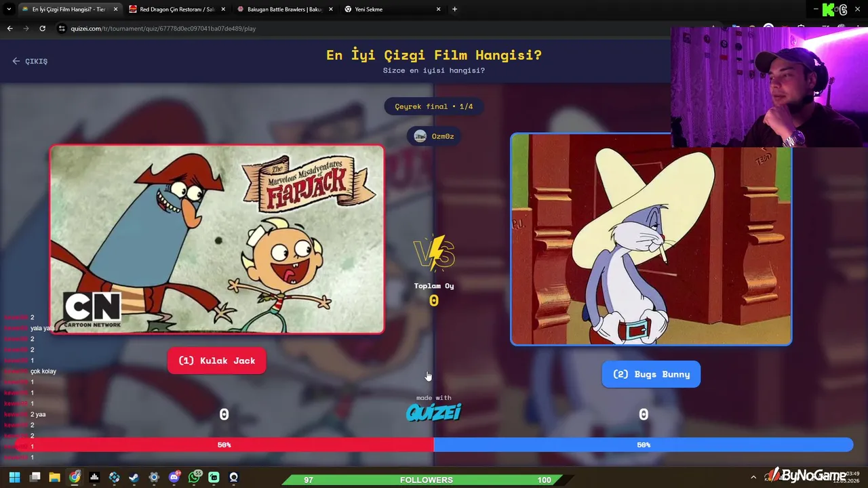
Task: Click the 'çok kolay' chat message
Action: (x=43, y=371)
